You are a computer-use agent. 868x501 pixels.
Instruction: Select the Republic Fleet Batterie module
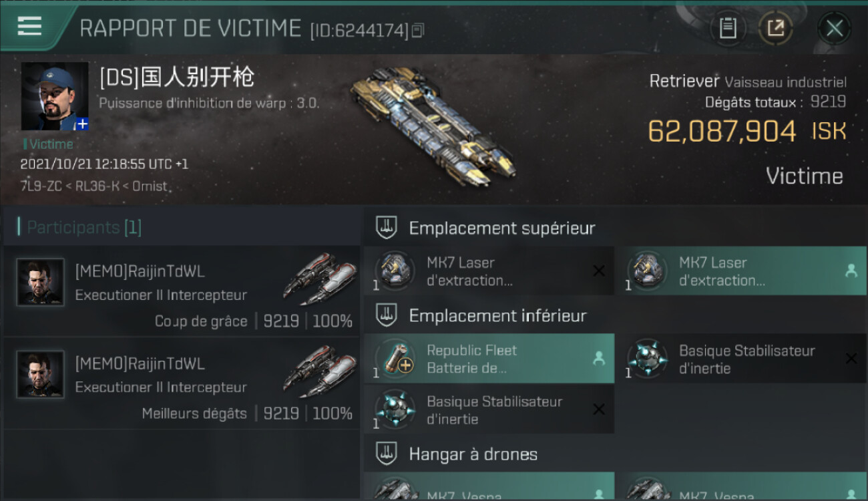[x=489, y=359]
